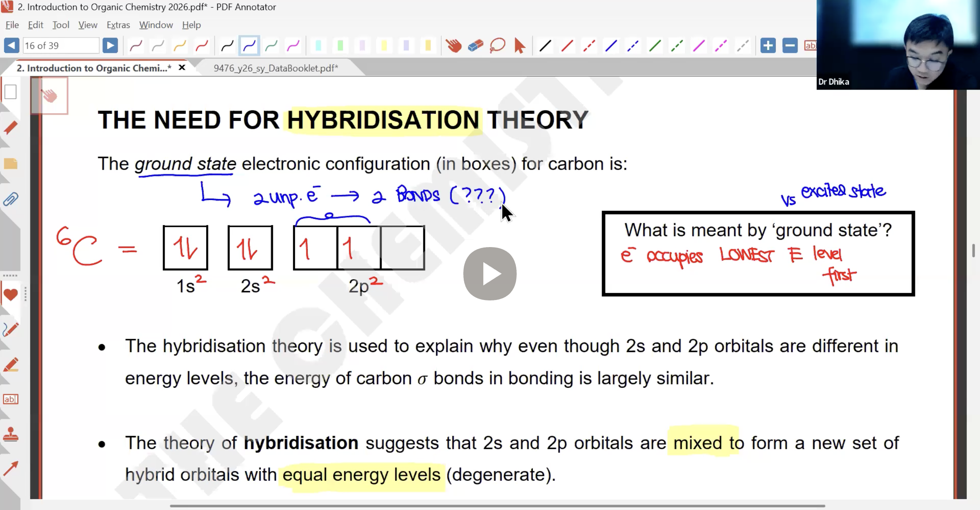Image resolution: width=980 pixels, height=510 pixels.
Task: Select the Marker highlighter tool in sidebar
Action: tap(10, 365)
